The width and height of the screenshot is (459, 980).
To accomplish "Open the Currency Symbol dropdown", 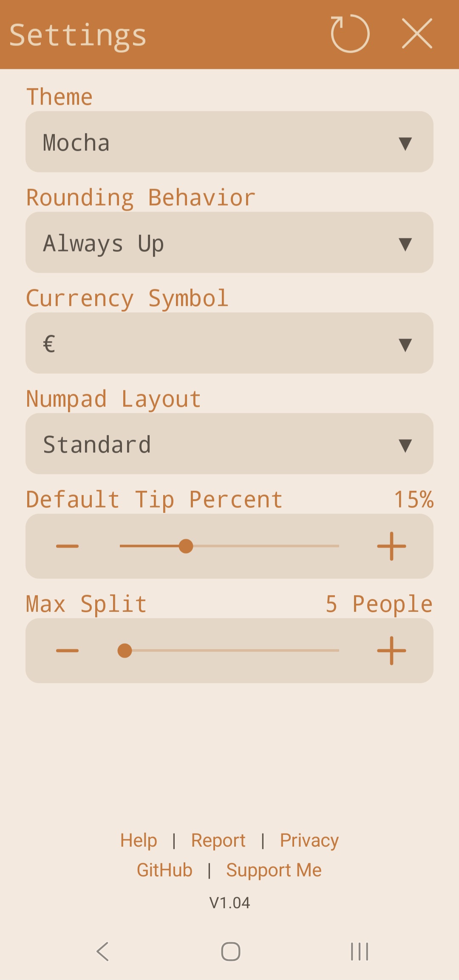I will coord(229,343).
